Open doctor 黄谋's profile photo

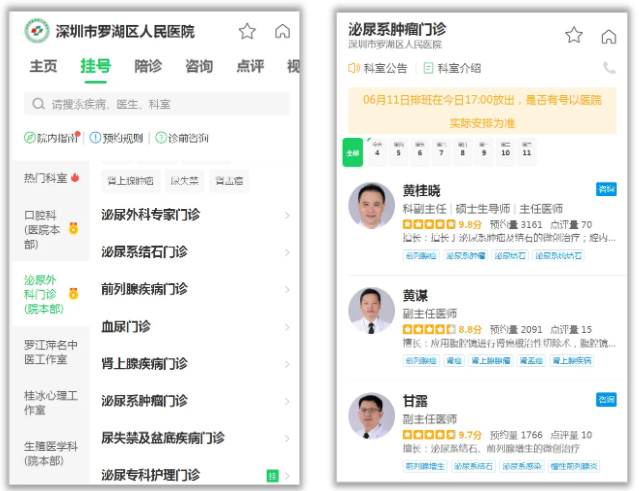click(x=371, y=311)
